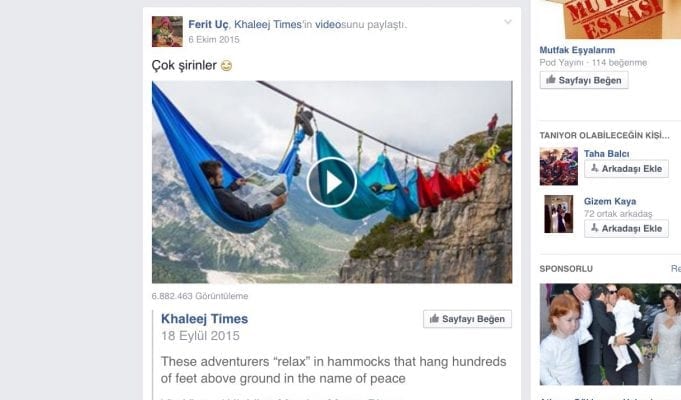Open the Taha Balcı name link
The image size is (681, 400).
606,154
